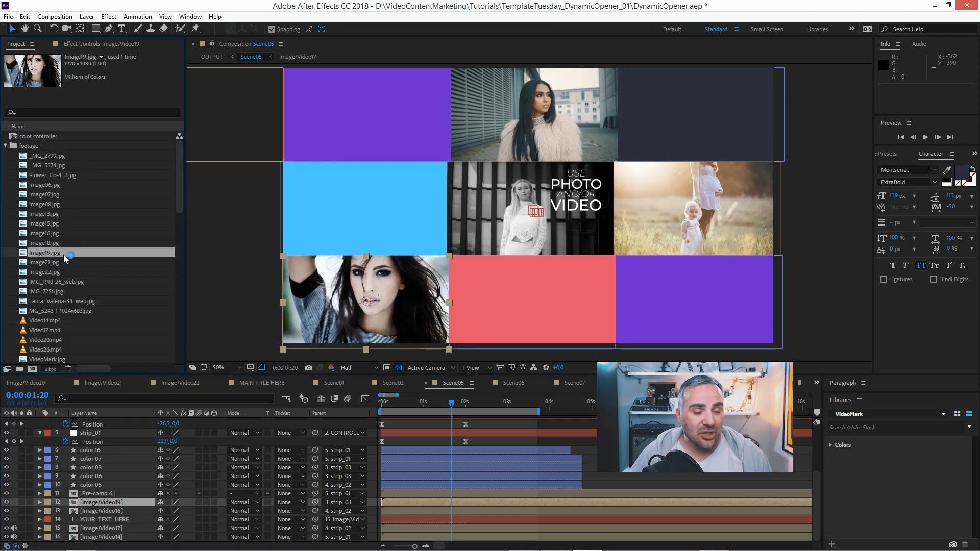This screenshot has height=551, width=980.
Task: Select the Hand tool
Action: pos(24,29)
